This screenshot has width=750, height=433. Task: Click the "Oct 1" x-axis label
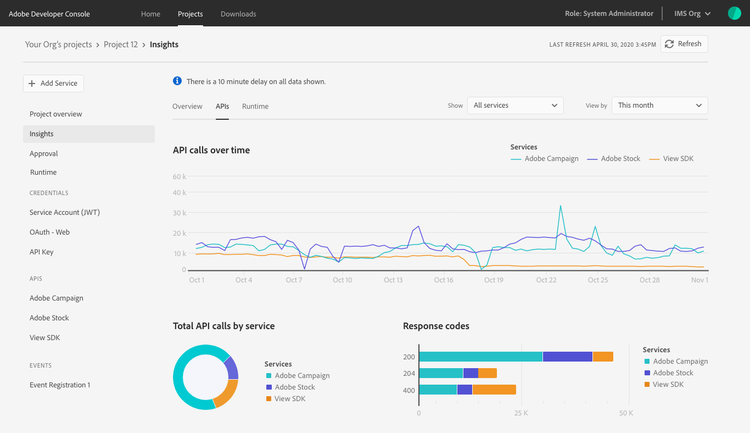(x=197, y=280)
